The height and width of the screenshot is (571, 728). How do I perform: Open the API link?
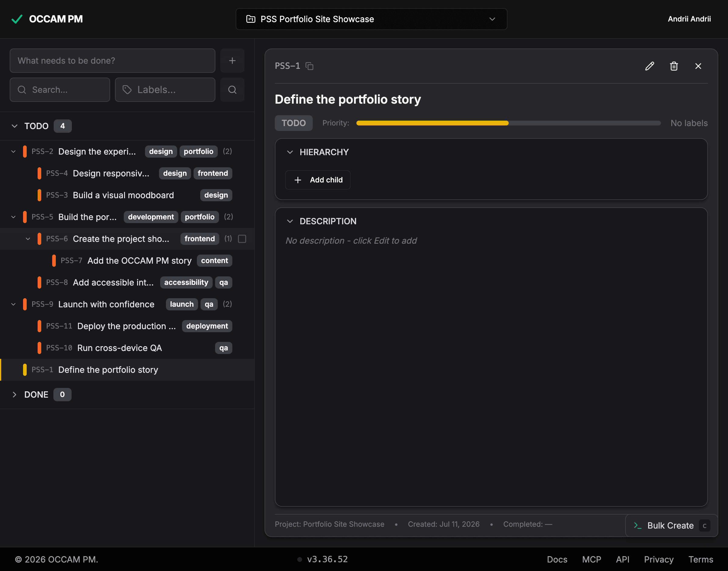[x=623, y=559]
